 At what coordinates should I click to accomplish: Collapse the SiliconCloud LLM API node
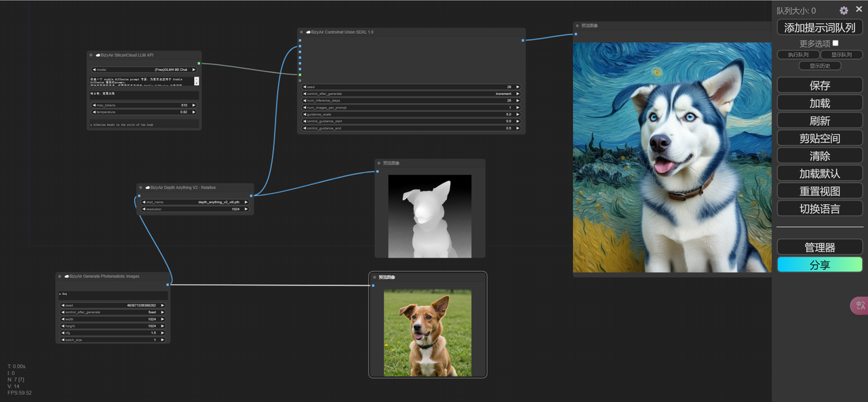[90, 55]
